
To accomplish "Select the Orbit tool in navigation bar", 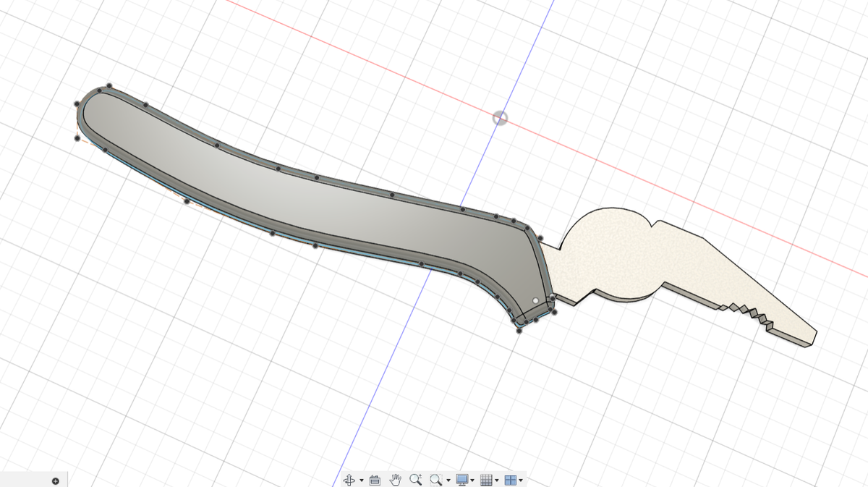I will [x=349, y=480].
